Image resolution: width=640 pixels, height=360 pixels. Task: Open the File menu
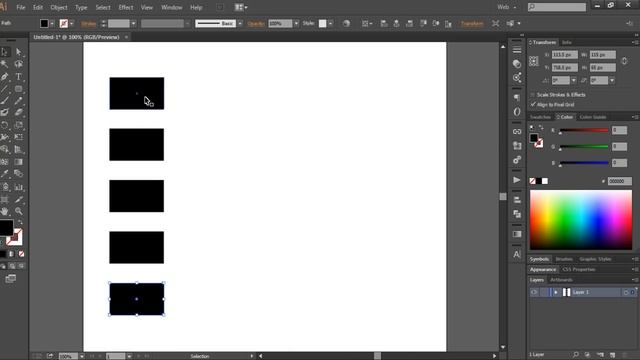click(x=20, y=7)
